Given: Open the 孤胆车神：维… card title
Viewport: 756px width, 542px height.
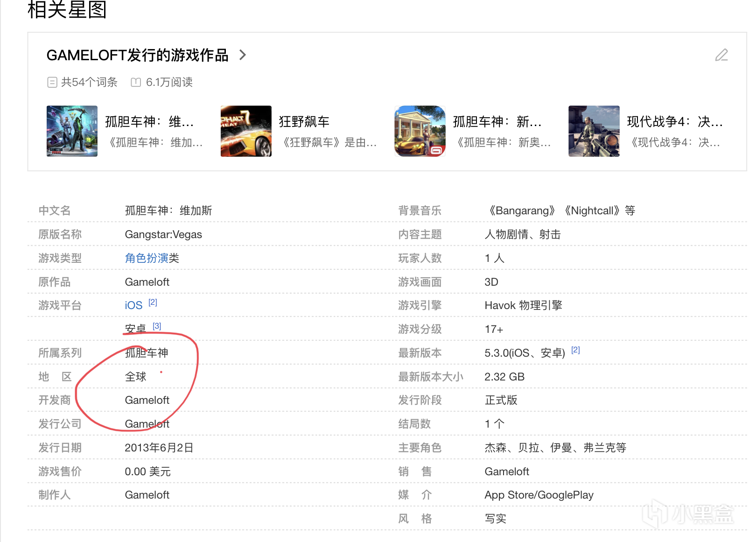Looking at the screenshot, I should pyautogui.click(x=149, y=122).
